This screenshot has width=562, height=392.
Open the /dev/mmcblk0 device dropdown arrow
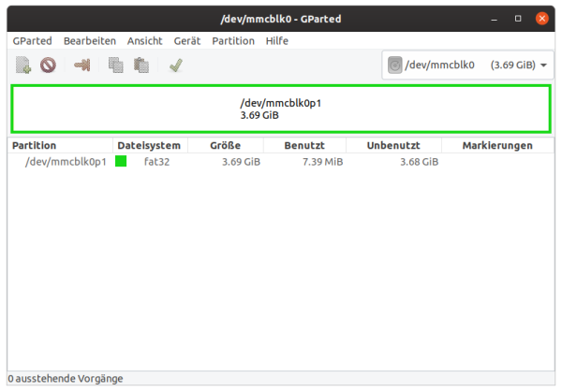(543, 65)
